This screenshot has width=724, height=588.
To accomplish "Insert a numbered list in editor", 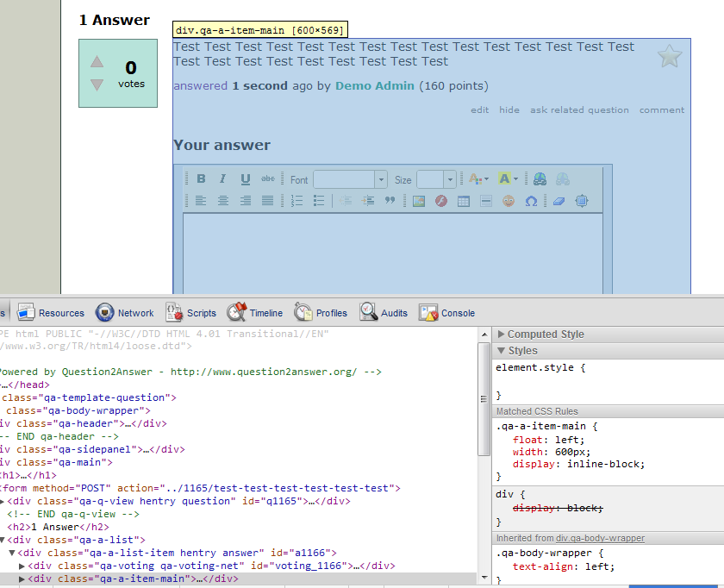I will click(x=296, y=201).
